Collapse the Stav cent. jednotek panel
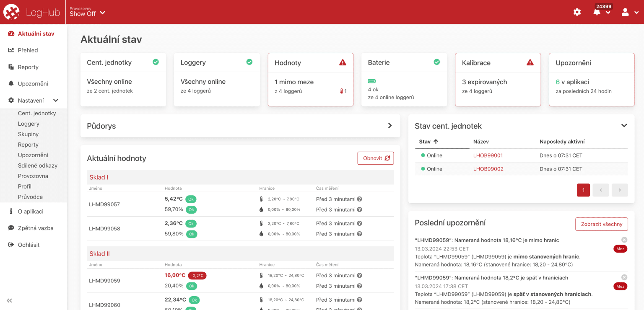Viewport: 644px width, 310px height. click(624, 126)
